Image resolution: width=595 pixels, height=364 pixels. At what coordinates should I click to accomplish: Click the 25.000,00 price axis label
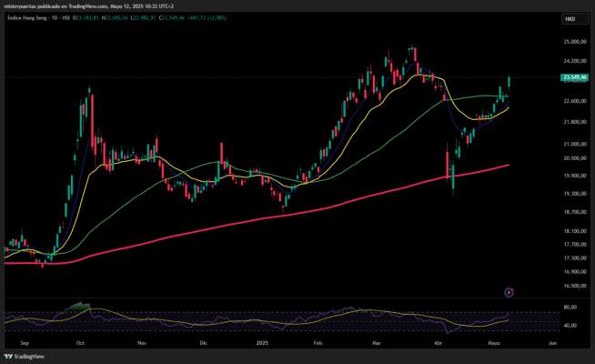pyautogui.click(x=573, y=42)
